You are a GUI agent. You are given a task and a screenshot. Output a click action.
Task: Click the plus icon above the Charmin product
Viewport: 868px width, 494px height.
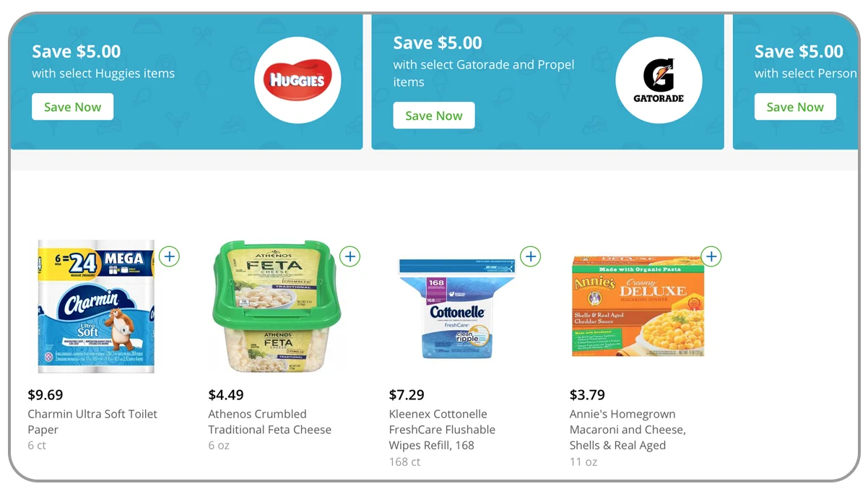click(x=169, y=256)
